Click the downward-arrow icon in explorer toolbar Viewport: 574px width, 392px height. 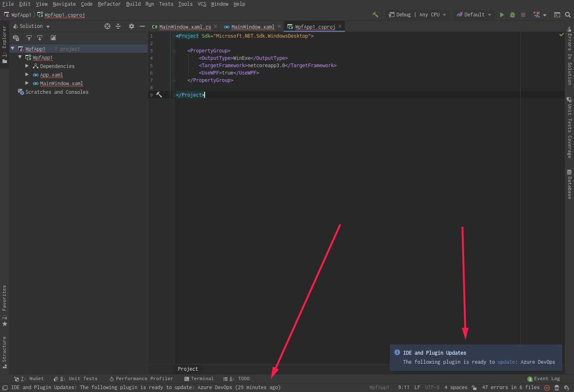click(40, 38)
